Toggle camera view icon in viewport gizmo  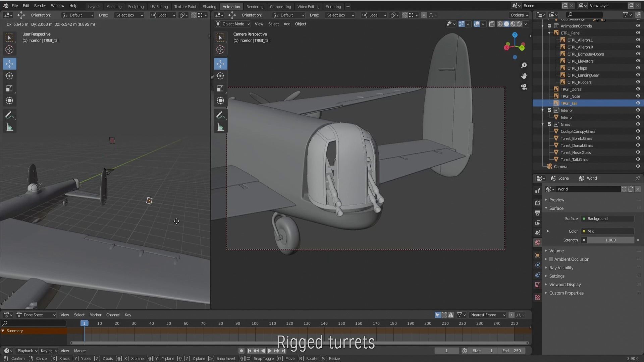[524, 87]
